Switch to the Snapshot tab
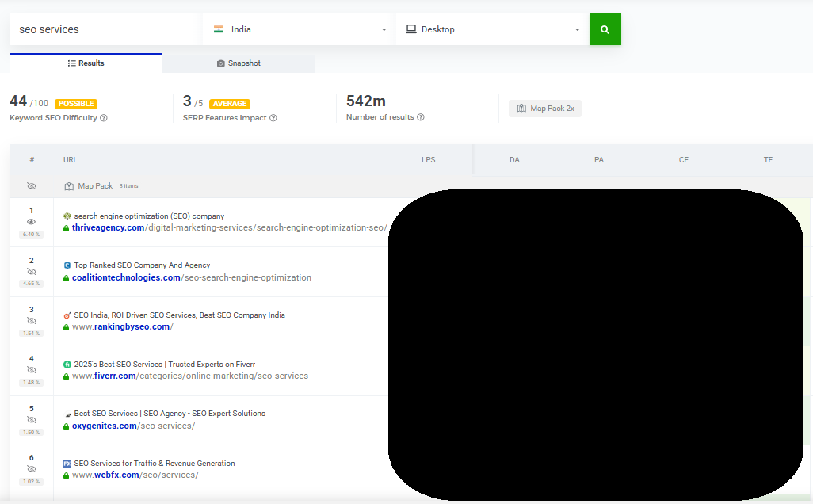 tap(239, 63)
